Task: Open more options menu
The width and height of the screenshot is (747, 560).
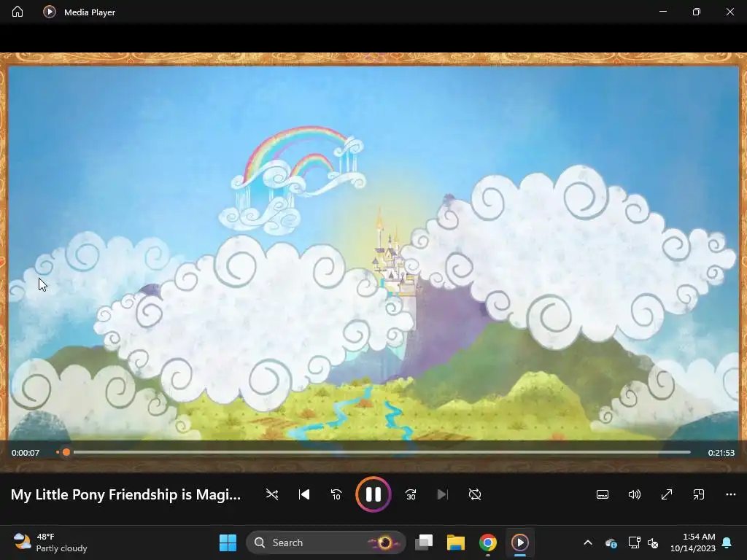Action: (x=731, y=494)
